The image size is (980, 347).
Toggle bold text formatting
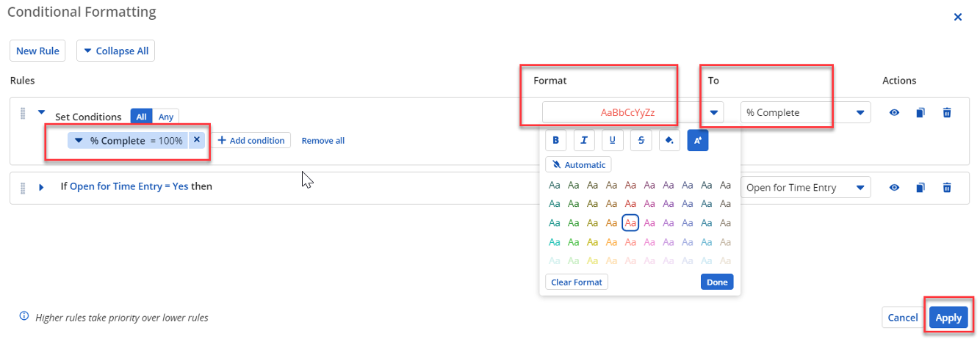556,140
